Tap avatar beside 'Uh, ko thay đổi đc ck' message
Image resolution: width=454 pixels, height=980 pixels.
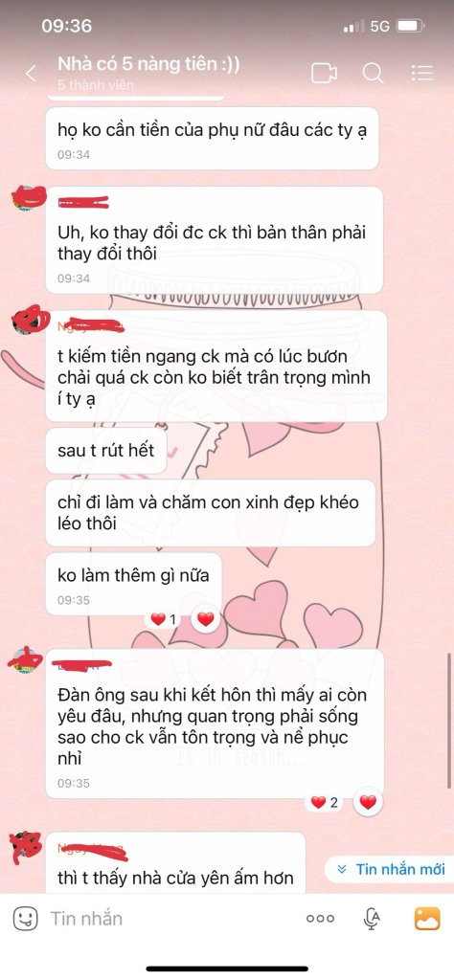(27, 199)
